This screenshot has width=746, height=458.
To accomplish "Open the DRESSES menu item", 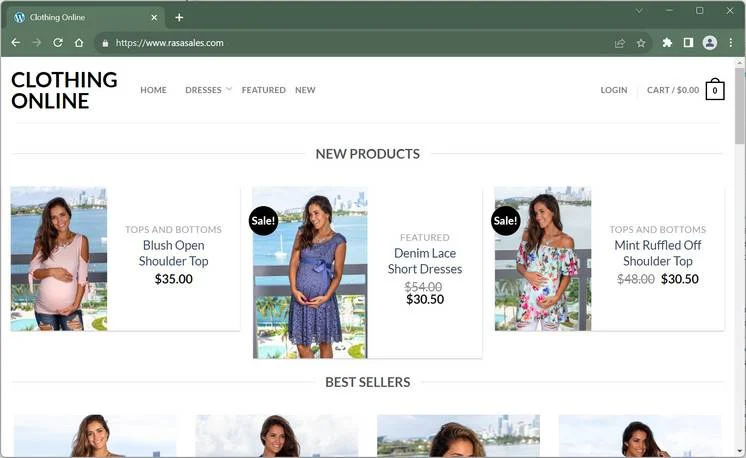I will [203, 90].
